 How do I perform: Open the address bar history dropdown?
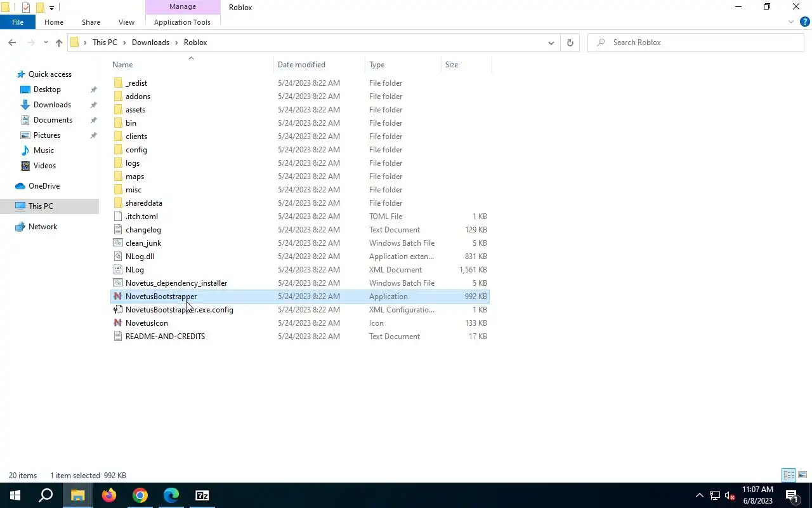pyautogui.click(x=551, y=43)
